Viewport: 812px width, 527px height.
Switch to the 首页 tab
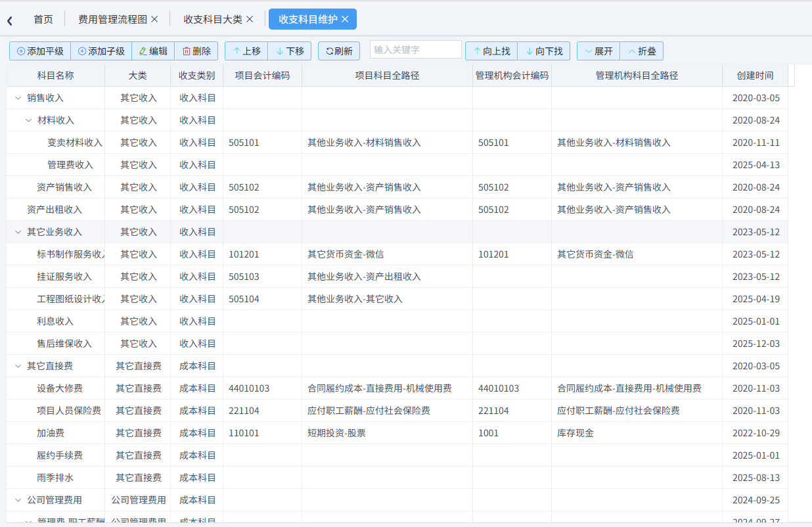pyautogui.click(x=43, y=19)
